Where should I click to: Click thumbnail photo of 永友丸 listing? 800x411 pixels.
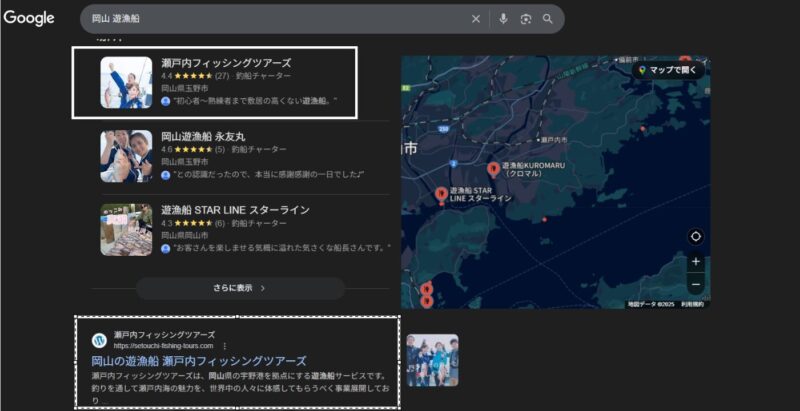pyautogui.click(x=126, y=156)
